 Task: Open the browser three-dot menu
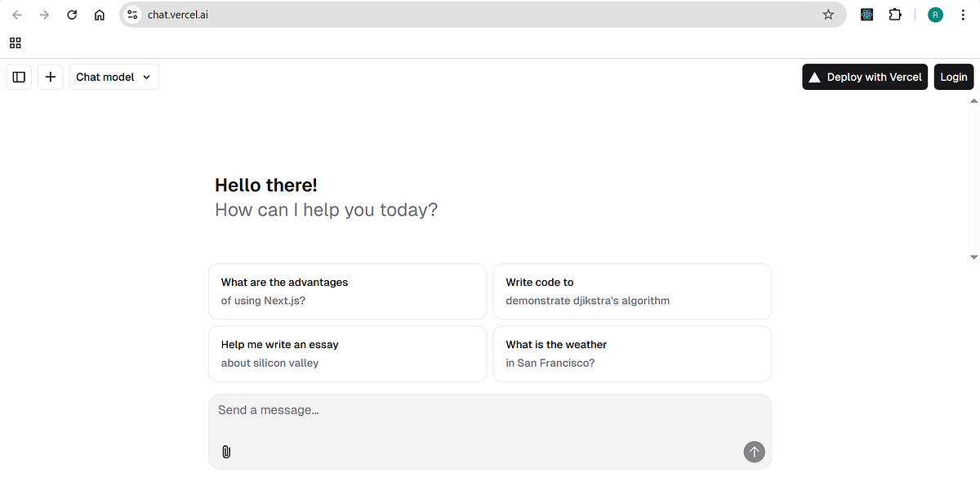coord(964,14)
